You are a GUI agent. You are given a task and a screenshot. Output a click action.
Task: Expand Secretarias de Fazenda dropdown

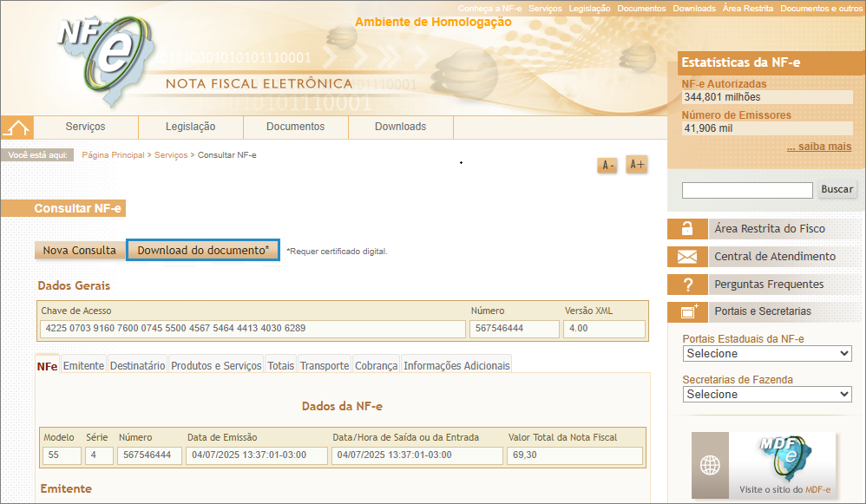pyautogui.click(x=766, y=395)
